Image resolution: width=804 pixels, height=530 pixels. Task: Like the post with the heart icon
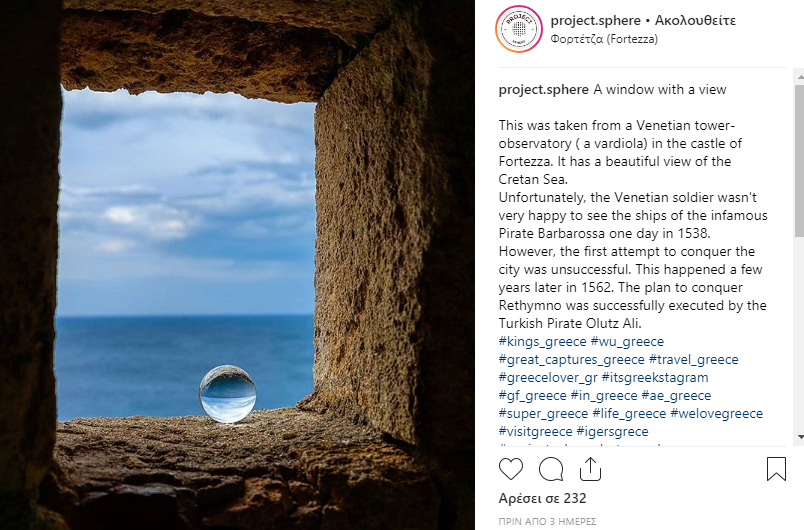[511, 469]
